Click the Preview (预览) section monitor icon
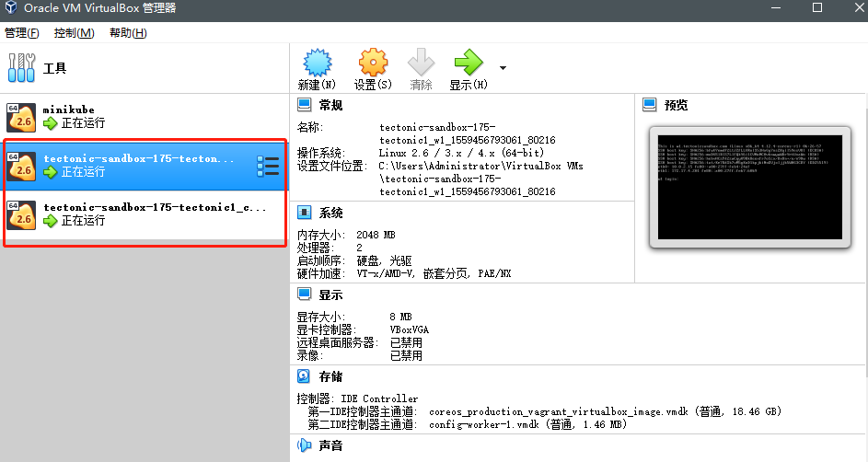 (649, 105)
